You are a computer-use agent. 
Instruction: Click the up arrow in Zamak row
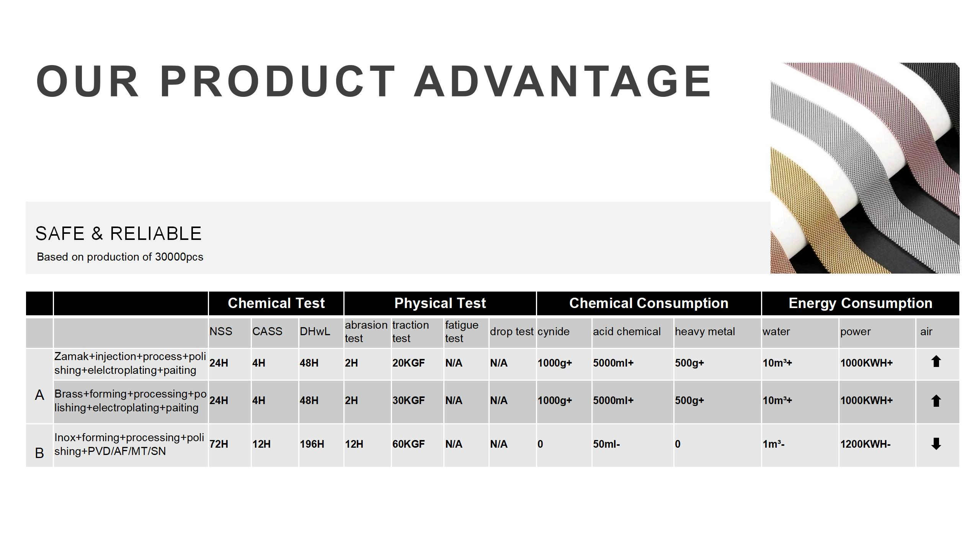[936, 361]
